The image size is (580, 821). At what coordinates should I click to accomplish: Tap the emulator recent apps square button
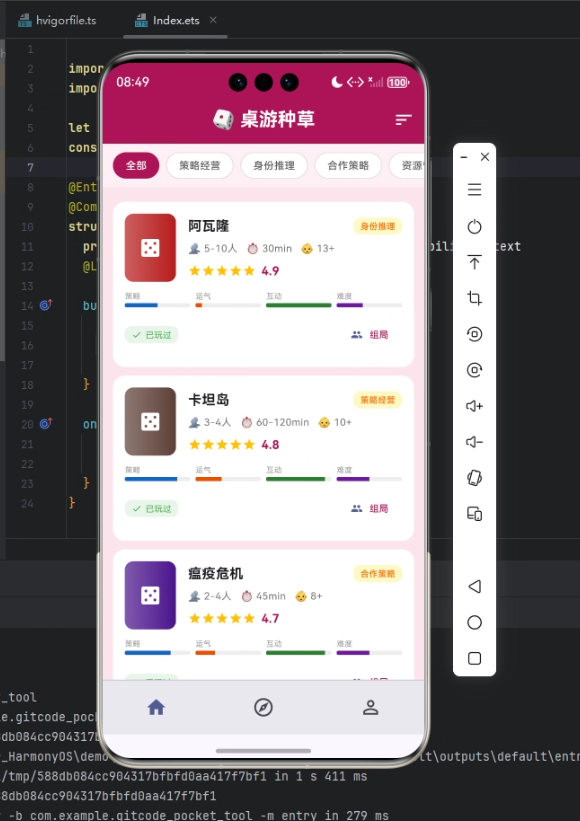tap(474, 658)
